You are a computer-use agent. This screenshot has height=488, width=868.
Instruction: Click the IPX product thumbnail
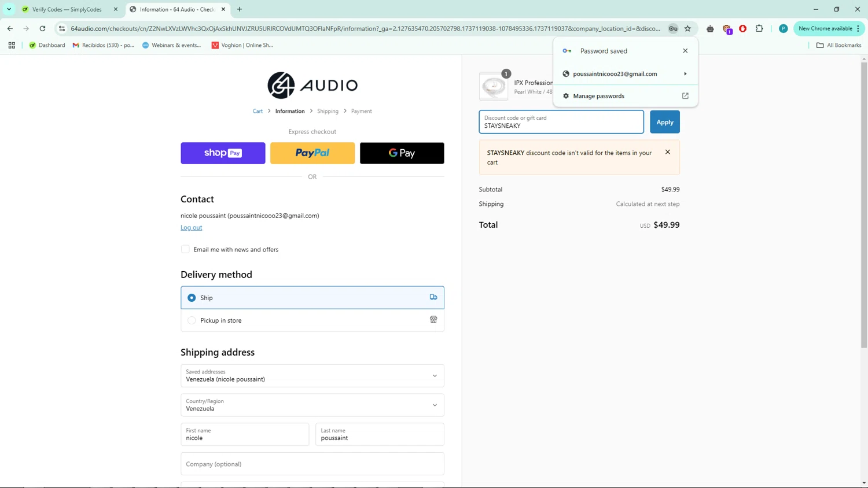coord(494,87)
